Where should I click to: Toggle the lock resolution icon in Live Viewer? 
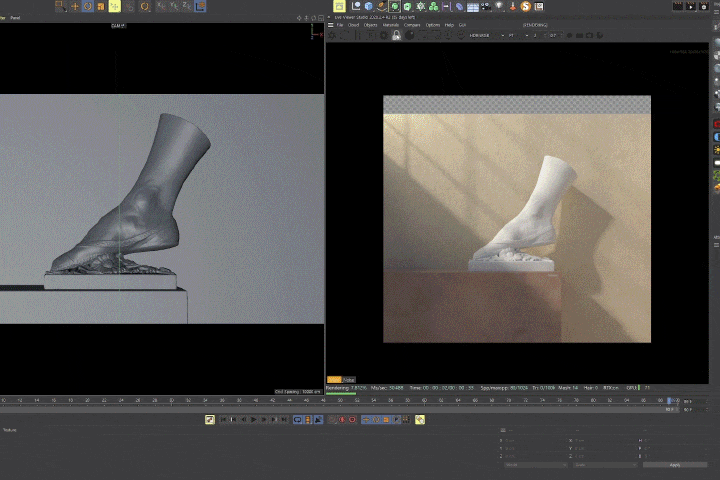click(396, 35)
